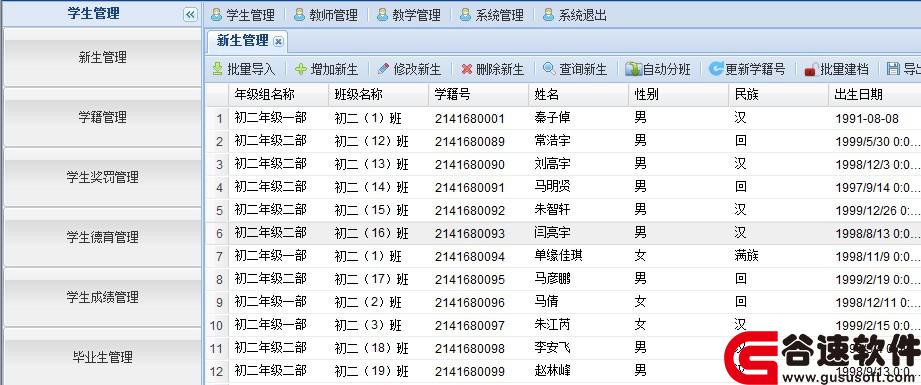Select 更新学籍号 toolbar button
This screenshot has height=385, width=921.
tap(747, 69)
